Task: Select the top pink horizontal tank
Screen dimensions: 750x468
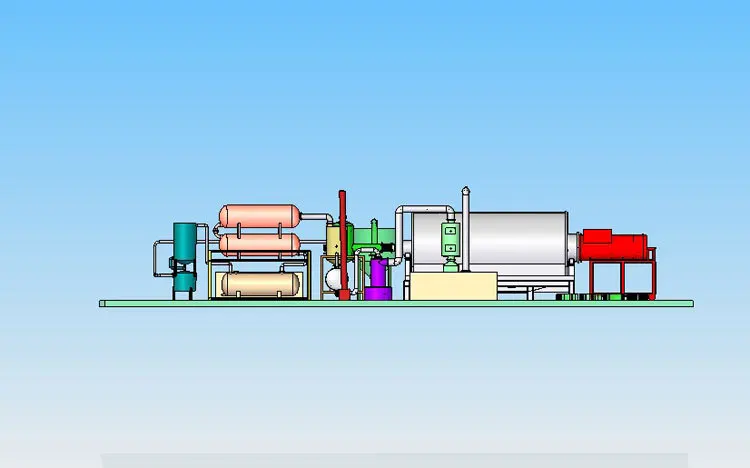Action: pyautogui.click(x=260, y=215)
